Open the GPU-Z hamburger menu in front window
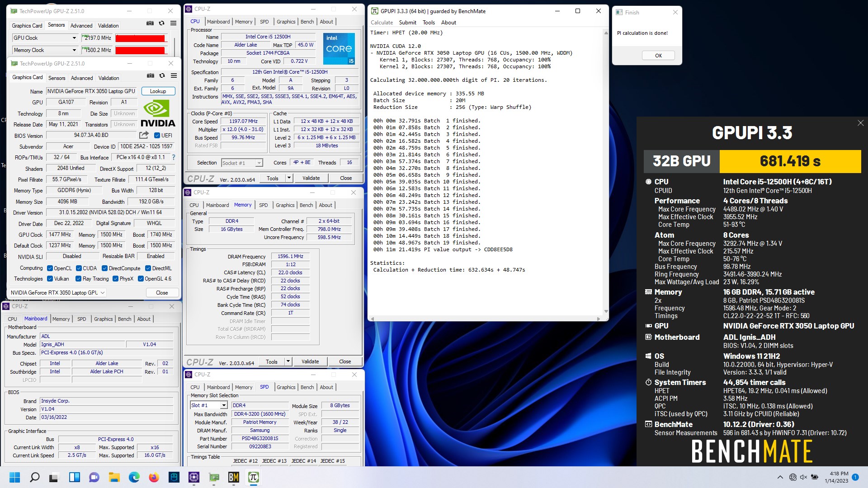This screenshot has height=488, width=868. [174, 75]
